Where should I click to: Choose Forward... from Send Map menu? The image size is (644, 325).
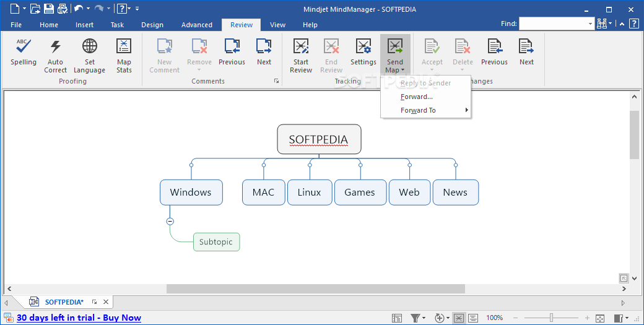click(425, 97)
